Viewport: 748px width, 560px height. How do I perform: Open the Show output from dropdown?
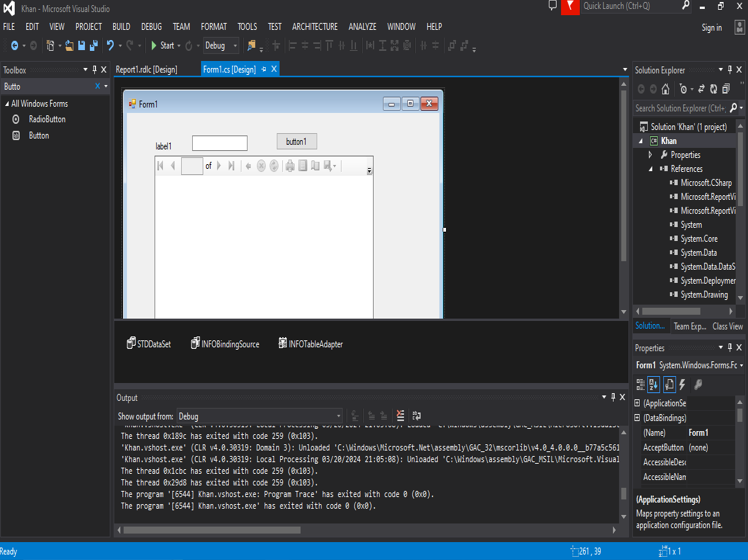[260, 416]
